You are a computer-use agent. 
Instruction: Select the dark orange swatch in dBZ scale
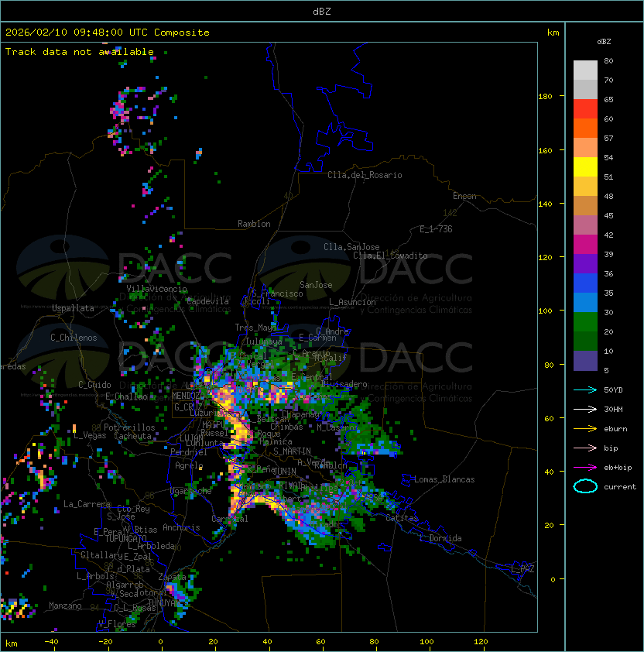point(585,129)
